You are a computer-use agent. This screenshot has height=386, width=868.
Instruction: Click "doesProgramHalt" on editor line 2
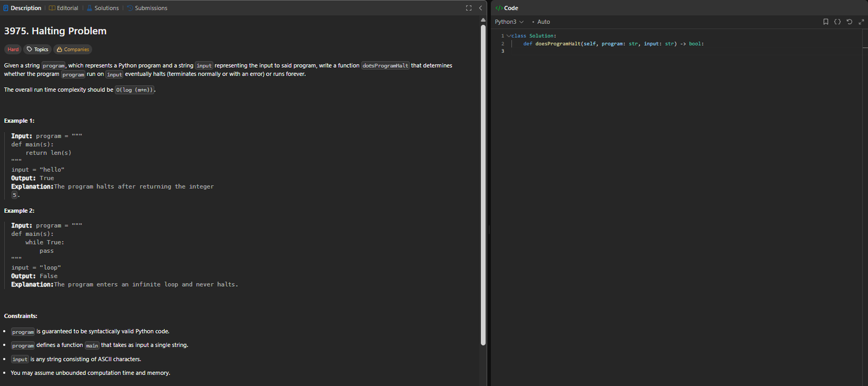click(x=558, y=44)
